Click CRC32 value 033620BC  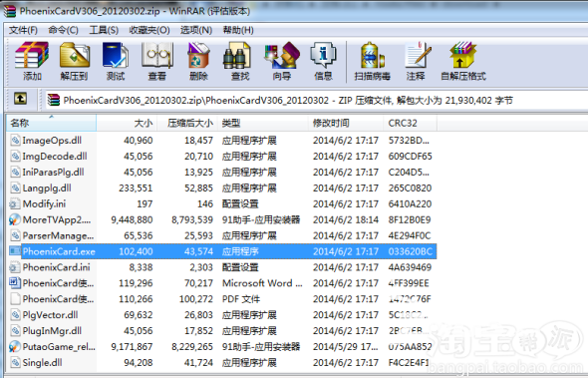click(411, 251)
